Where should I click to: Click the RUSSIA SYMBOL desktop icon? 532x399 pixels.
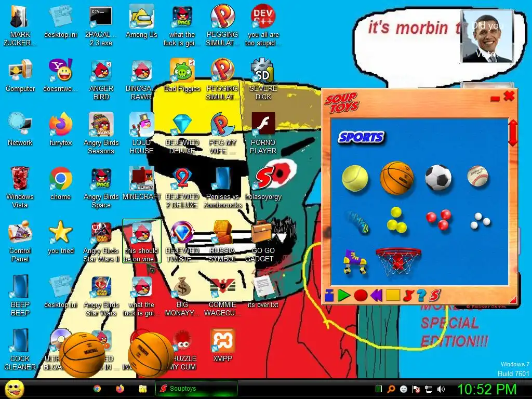[222, 242]
